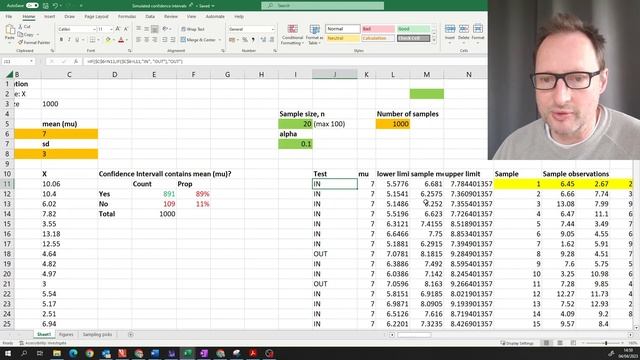Switch to the Review tab
640x360 pixels.
click(x=171, y=17)
